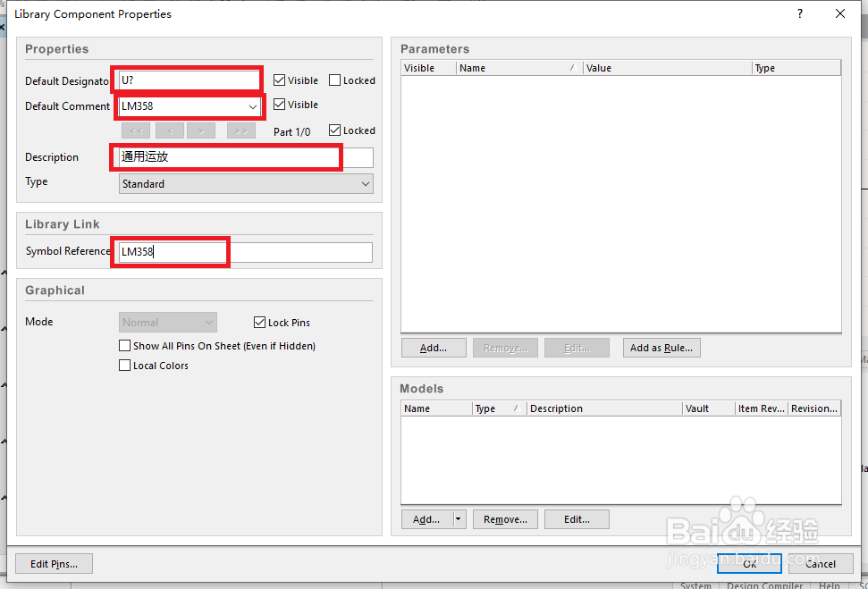The width and height of the screenshot is (868, 589).
Task: Open the Type dropdown showing Standard
Action: coord(246,184)
